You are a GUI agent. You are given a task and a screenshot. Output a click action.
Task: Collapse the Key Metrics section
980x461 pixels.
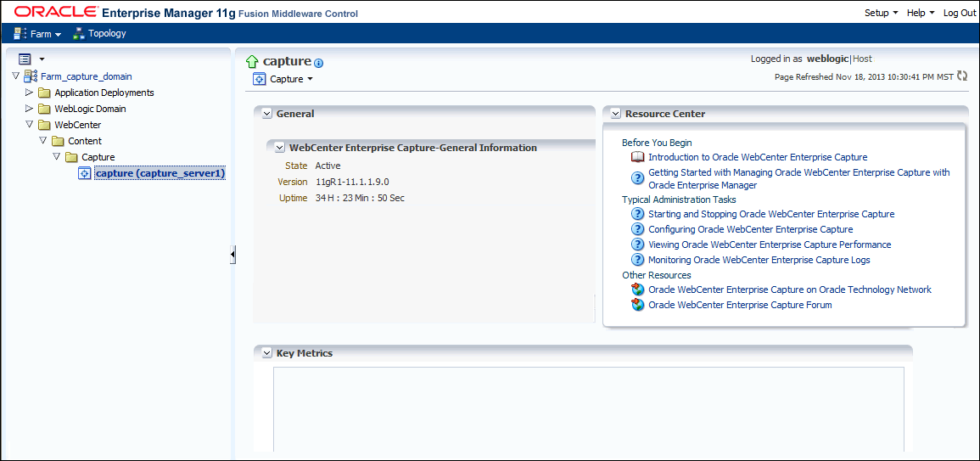pyautogui.click(x=267, y=353)
